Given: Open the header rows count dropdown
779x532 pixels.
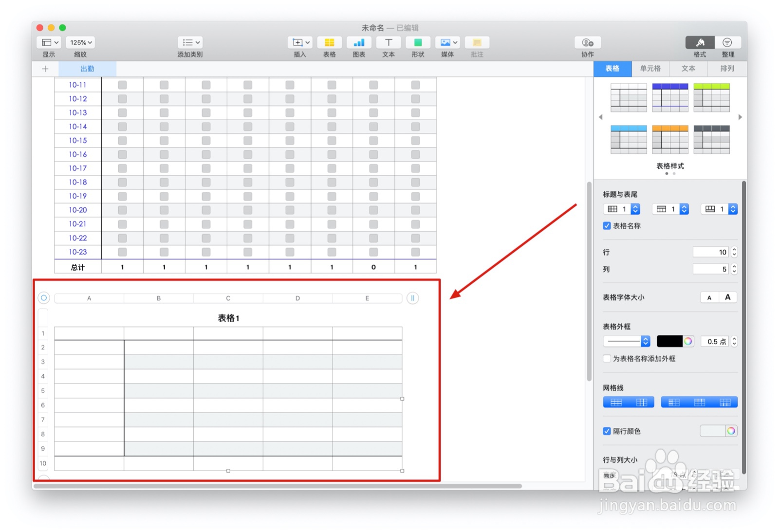Looking at the screenshot, I should [x=670, y=209].
